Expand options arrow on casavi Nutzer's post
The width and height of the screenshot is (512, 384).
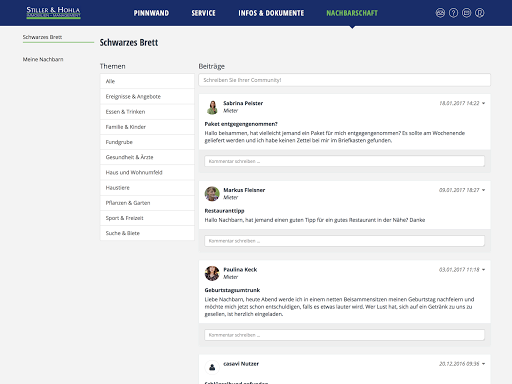(484, 364)
